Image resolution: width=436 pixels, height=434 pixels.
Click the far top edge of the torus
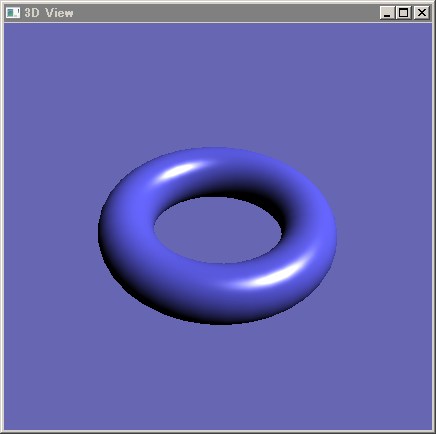217,152
